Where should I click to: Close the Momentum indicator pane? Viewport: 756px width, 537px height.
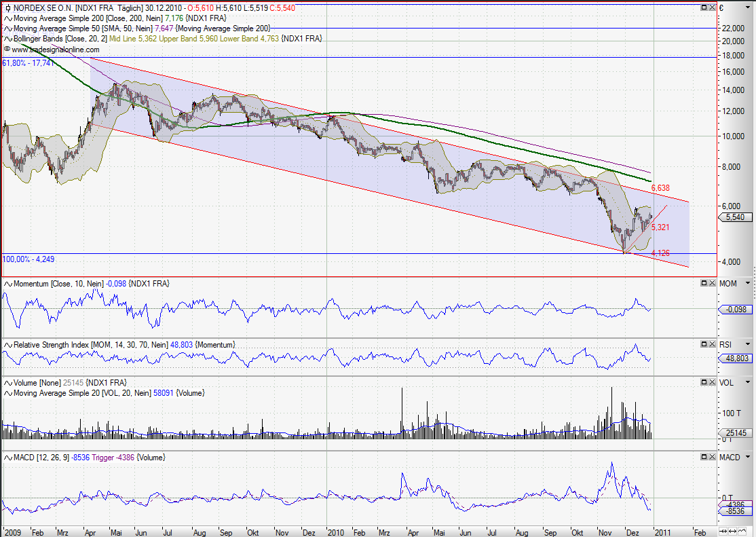coord(712,283)
